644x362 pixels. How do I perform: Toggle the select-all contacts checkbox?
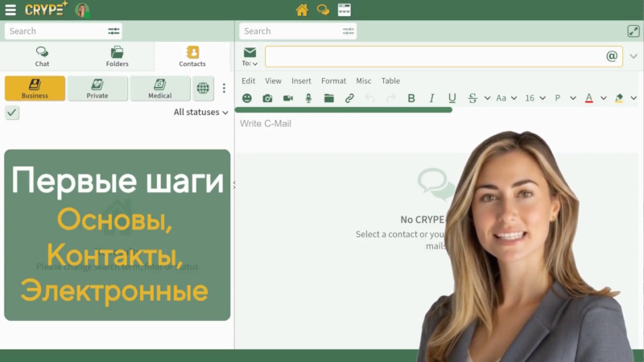click(x=12, y=113)
